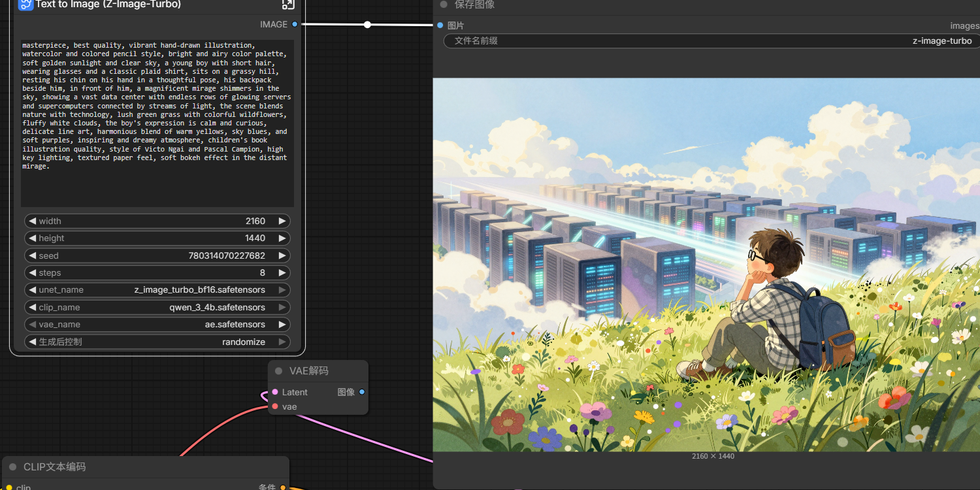Open the unet_name model dropdown
Image resolution: width=980 pixels, height=490 pixels.
point(157,290)
